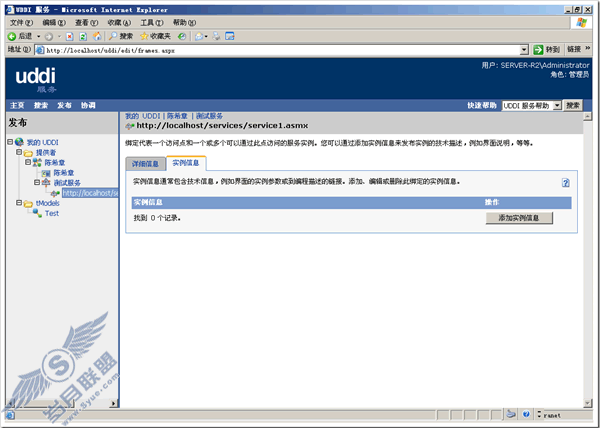Open 发布 in the navigation bar
Image resolution: width=600 pixels, height=428 pixels.
[x=64, y=106]
